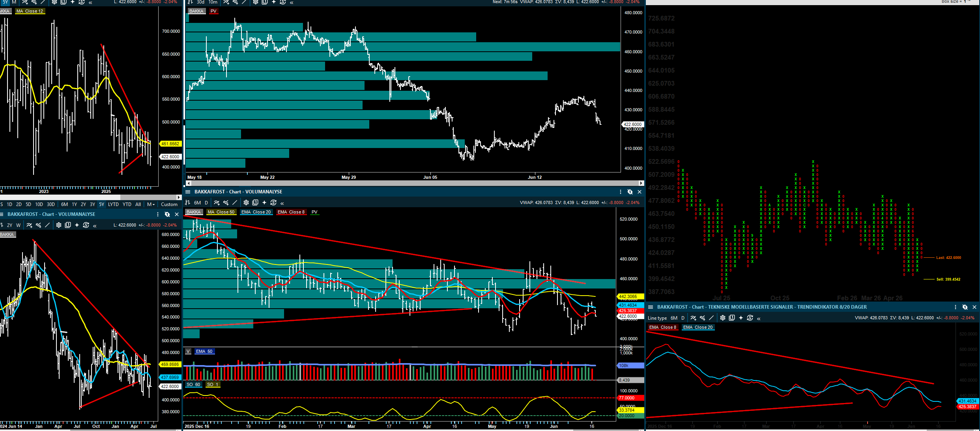Viewport: 980px width, 431px height.
Task: Click layout copy icon in TRENDINDIKATOR chart toolbar
Action: click(x=732, y=318)
